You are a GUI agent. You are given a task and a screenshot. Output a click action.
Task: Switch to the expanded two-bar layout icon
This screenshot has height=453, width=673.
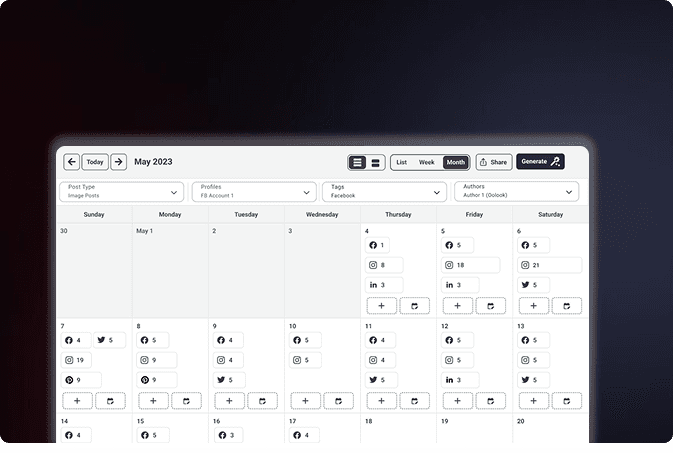click(375, 162)
